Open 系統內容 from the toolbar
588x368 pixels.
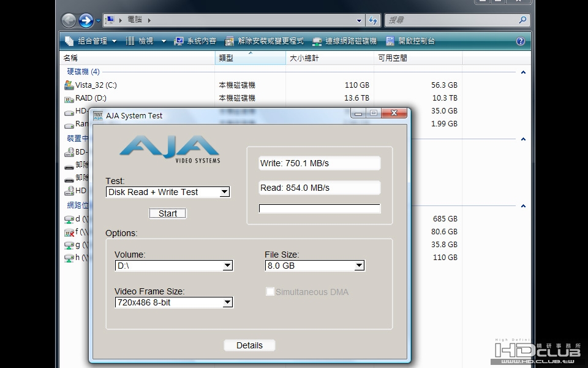point(195,41)
